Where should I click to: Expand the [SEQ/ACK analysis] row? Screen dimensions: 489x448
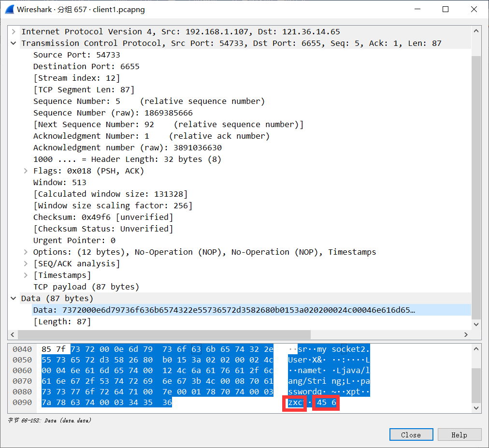click(26, 263)
